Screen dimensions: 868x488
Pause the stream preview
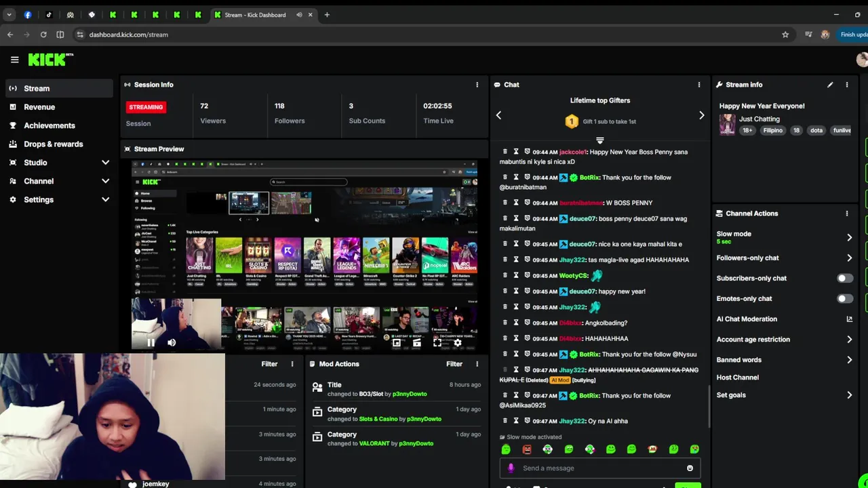pos(151,343)
